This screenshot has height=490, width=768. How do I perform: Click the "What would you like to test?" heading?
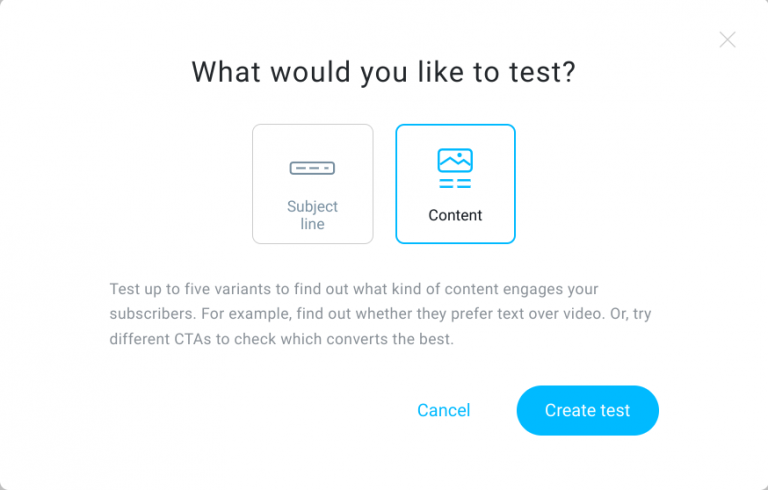(384, 72)
